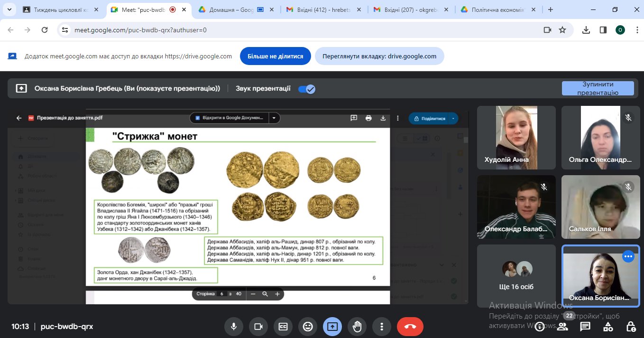Enable captions with the CC button
Viewport: 644px width, 338px height.
(283, 327)
